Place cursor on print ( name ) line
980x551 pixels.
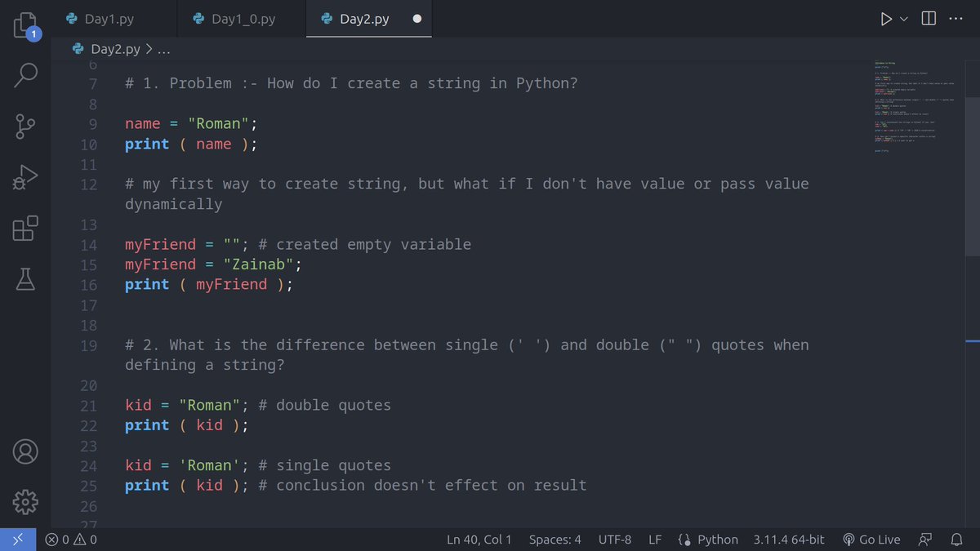(191, 144)
